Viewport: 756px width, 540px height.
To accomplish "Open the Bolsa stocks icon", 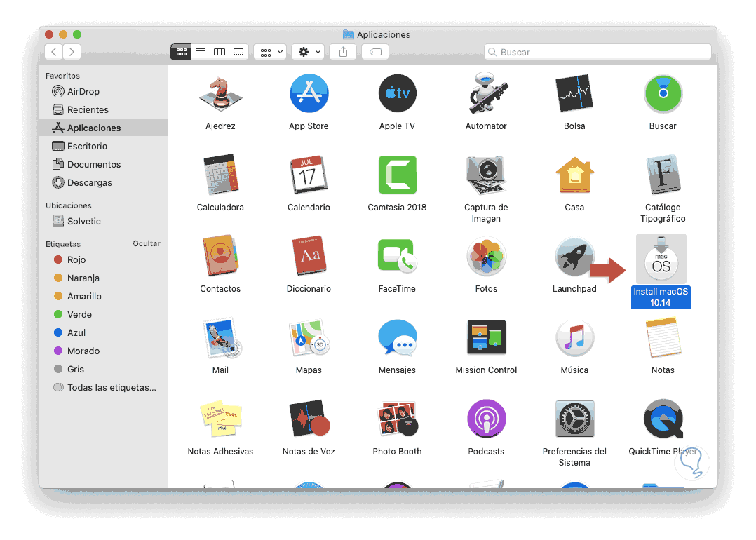I will click(574, 93).
